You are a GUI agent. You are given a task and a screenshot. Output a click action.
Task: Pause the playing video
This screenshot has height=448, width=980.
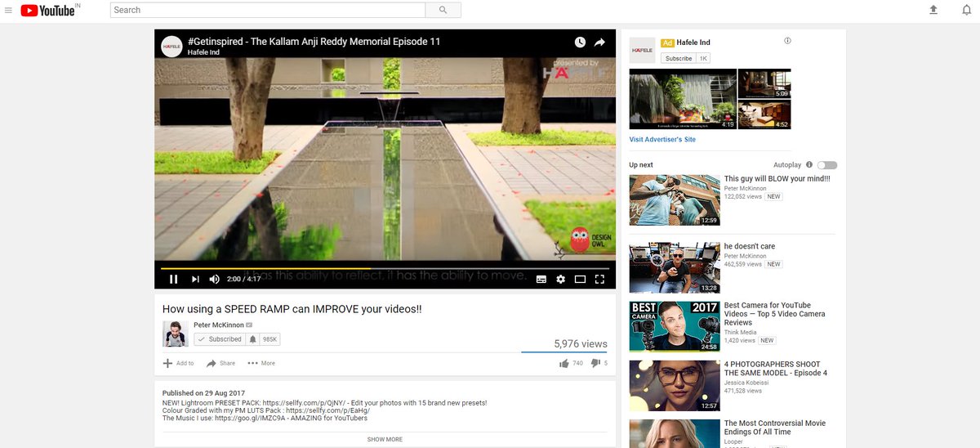pyautogui.click(x=173, y=279)
